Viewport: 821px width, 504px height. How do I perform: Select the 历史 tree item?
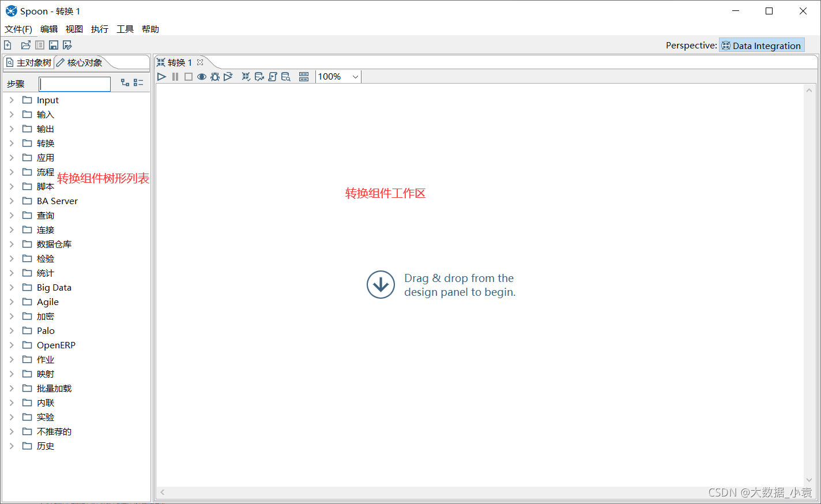pyautogui.click(x=46, y=446)
